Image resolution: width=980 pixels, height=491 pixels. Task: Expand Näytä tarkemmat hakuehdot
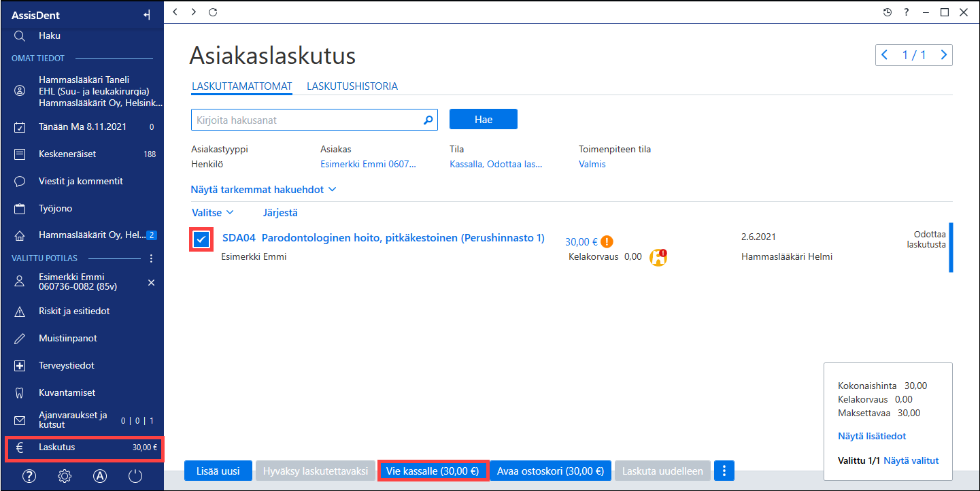point(264,190)
